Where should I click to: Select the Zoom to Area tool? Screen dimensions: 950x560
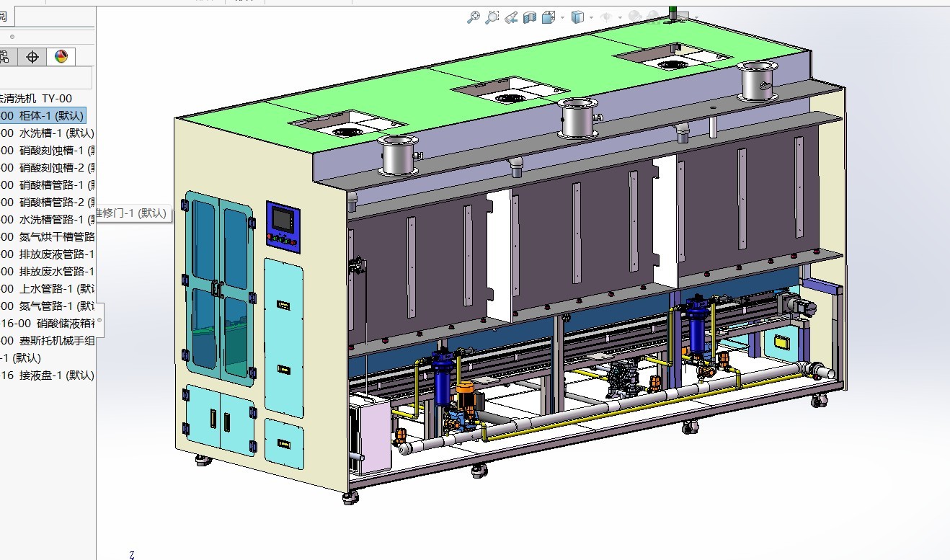point(492,17)
